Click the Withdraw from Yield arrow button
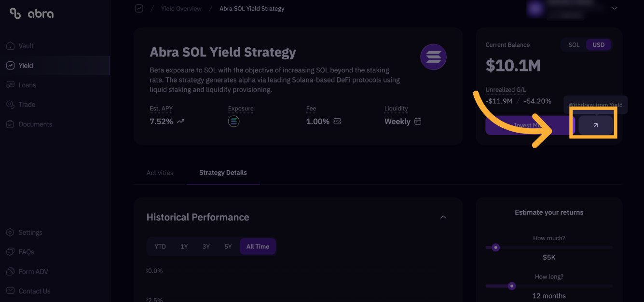The height and width of the screenshot is (302, 644). point(595,125)
